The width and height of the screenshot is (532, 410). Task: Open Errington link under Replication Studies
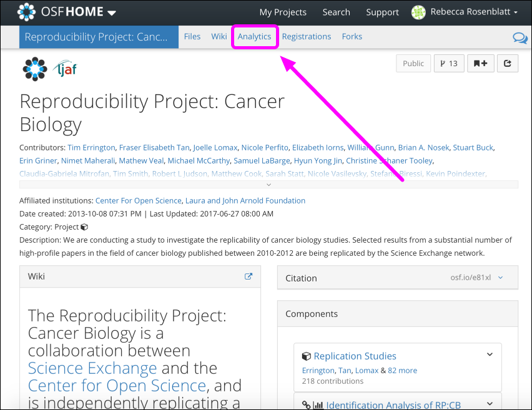click(318, 370)
